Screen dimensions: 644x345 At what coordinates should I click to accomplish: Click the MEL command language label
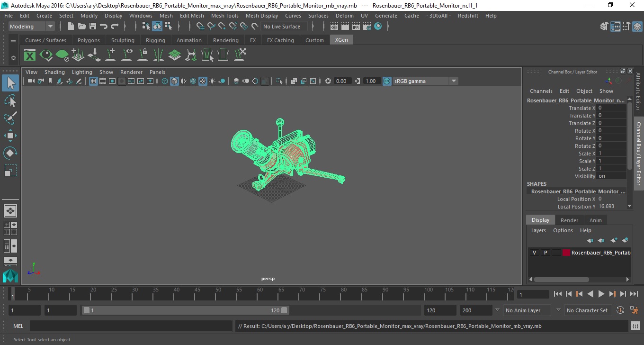coord(18,326)
